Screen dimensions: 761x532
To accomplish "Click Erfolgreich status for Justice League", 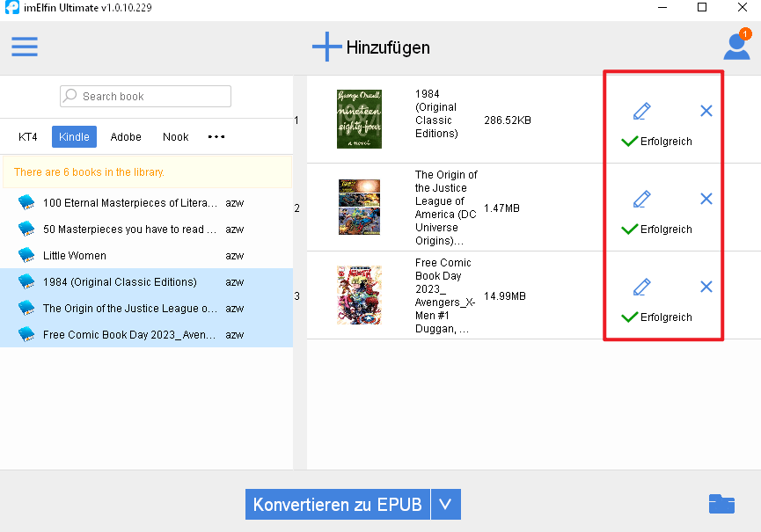I will (666, 229).
